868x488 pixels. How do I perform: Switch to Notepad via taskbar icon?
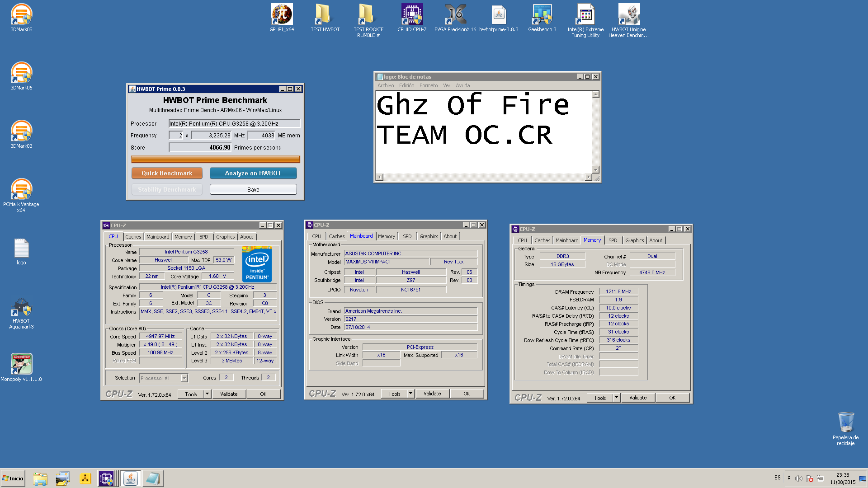pos(153,479)
